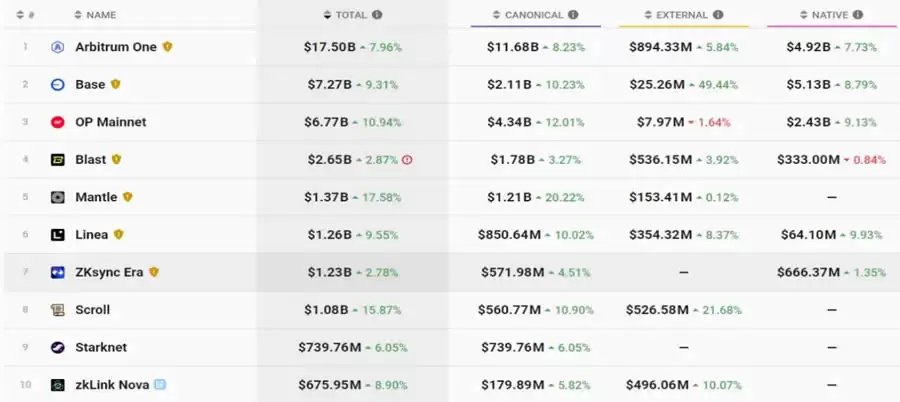The width and height of the screenshot is (900, 402).
Task: Click the yellow shield badge beside Mantle
Action: point(127,197)
